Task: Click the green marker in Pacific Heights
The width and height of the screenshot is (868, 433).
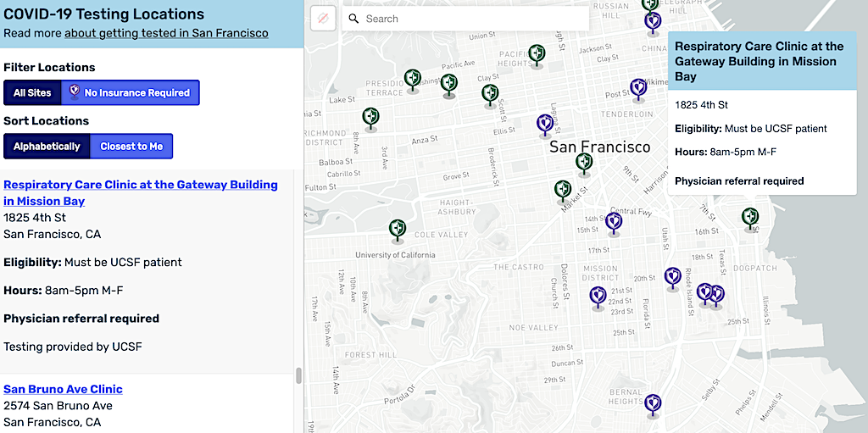Action: pos(537,54)
